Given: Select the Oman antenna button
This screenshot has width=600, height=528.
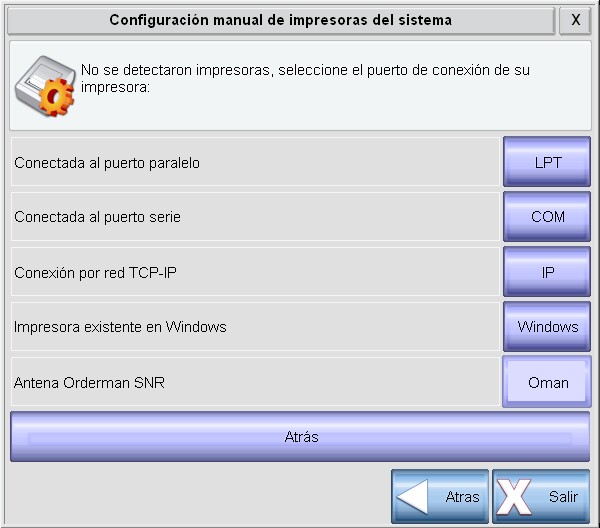Looking at the screenshot, I should (x=547, y=382).
